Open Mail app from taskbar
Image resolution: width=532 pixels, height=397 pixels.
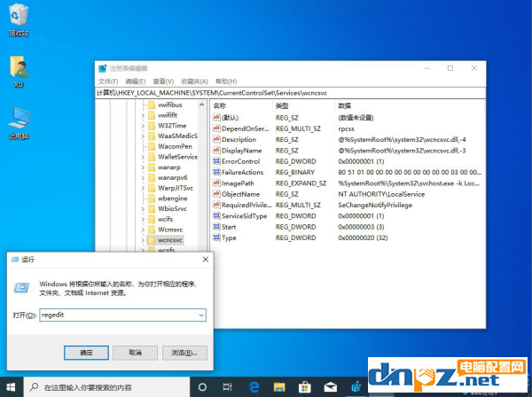[330, 387]
